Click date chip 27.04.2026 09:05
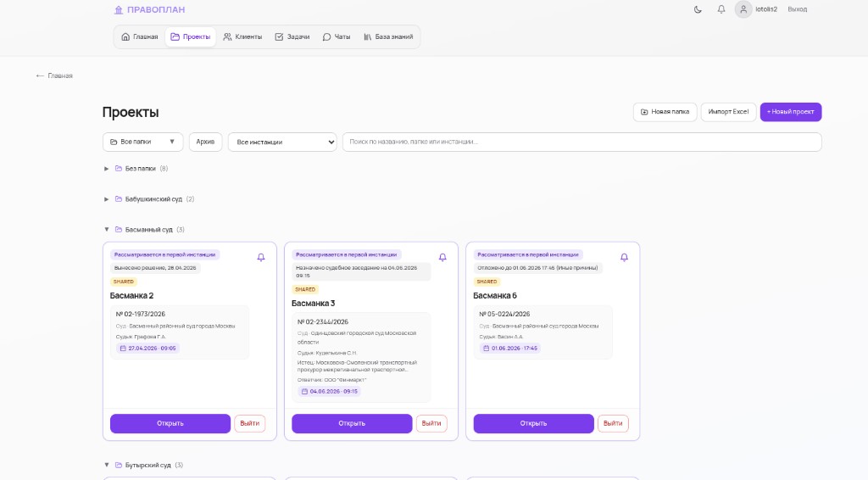 tap(147, 349)
